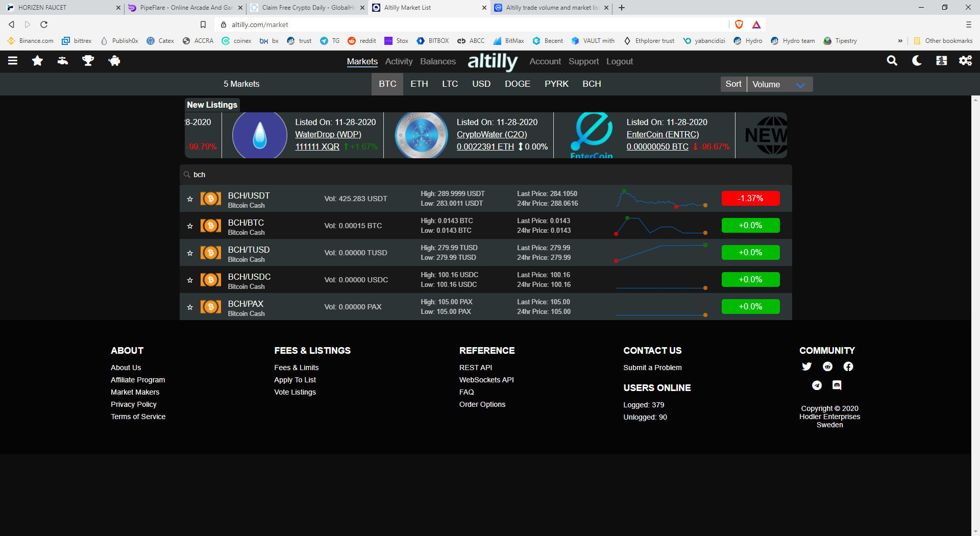
Task: Open Altilly Twitter community icon
Action: click(806, 367)
